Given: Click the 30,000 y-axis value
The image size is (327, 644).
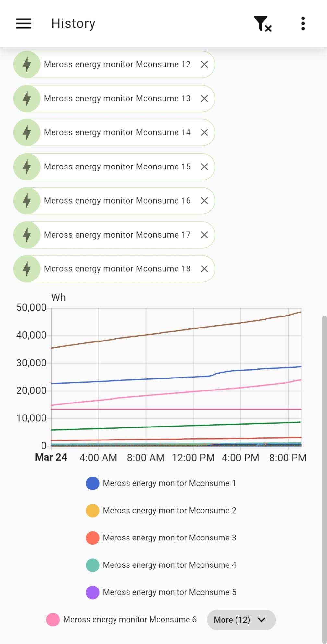Looking at the screenshot, I should [31, 363].
